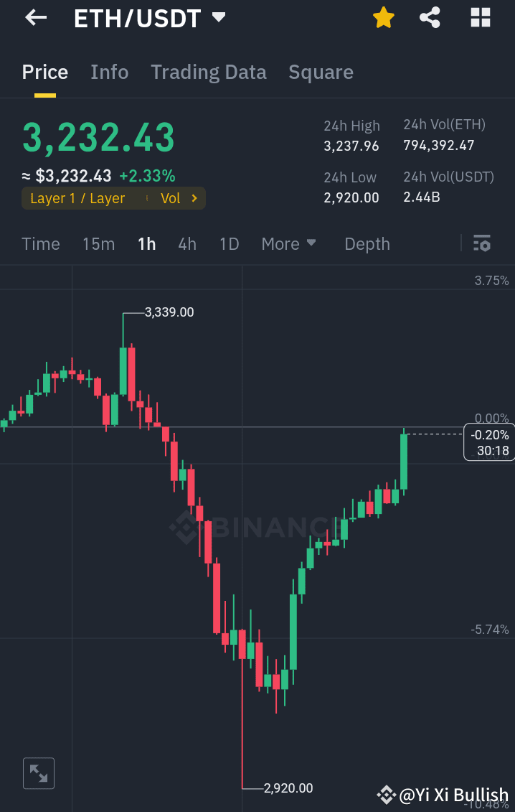
Task: Enable the 15m candlestick interval
Action: tap(98, 244)
